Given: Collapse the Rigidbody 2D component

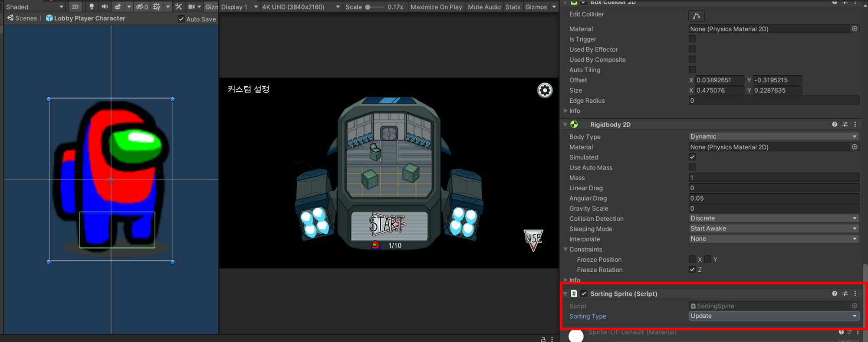Looking at the screenshot, I should [x=565, y=124].
